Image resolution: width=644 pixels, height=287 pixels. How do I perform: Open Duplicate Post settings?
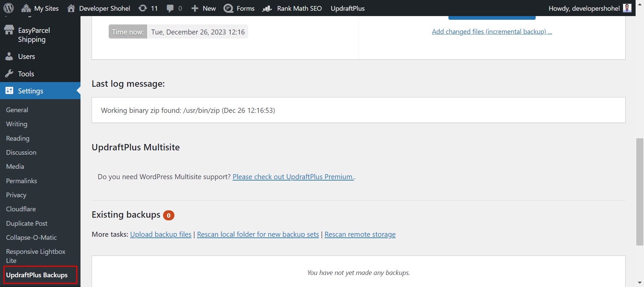pyautogui.click(x=26, y=223)
